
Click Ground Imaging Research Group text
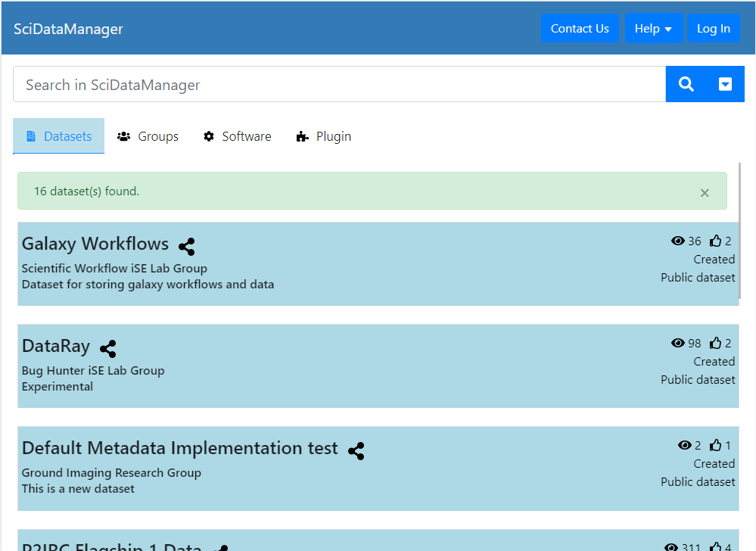click(x=111, y=472)
